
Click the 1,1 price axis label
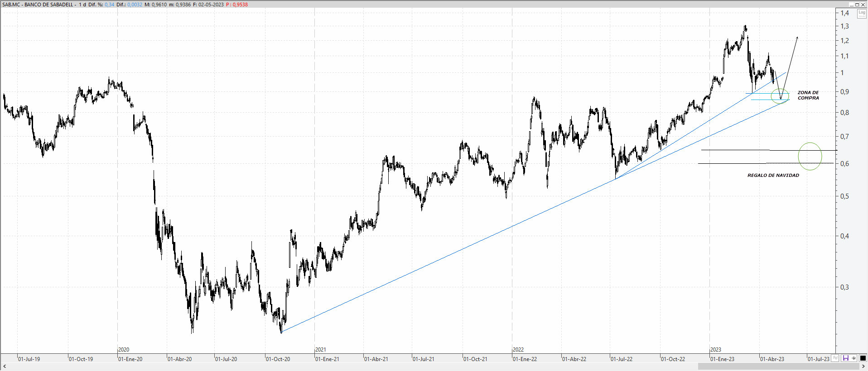tap(845, 56)
